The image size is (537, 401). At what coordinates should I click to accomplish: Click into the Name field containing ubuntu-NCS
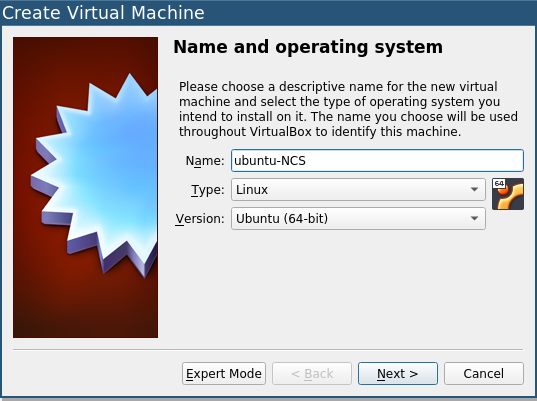[377, 160]
